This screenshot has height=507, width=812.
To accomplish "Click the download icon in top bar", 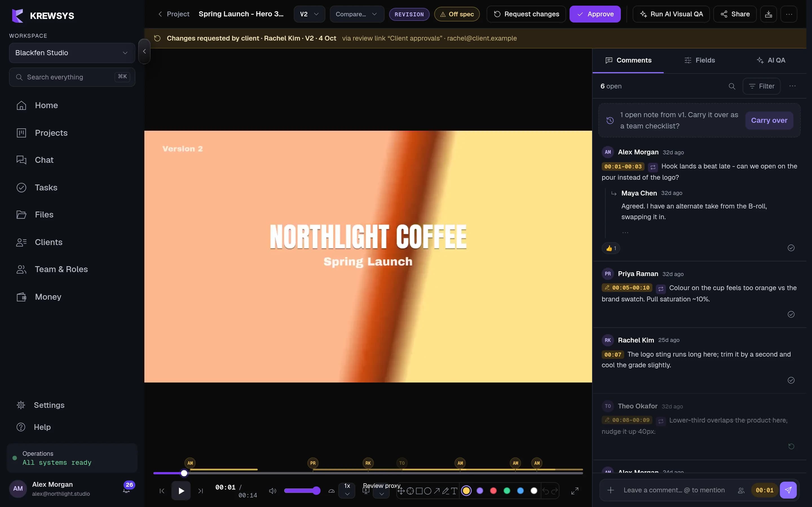I will (768, 14).
